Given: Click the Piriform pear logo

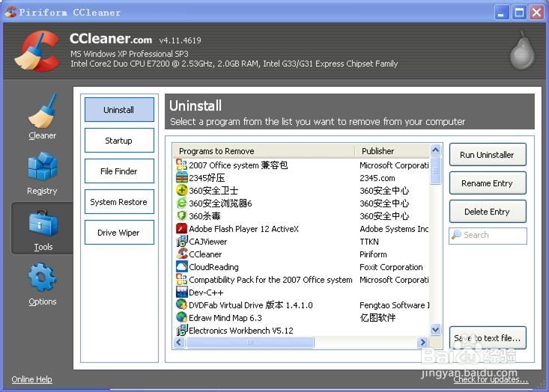Looking at the screenshot, I should tap(522, 50).
